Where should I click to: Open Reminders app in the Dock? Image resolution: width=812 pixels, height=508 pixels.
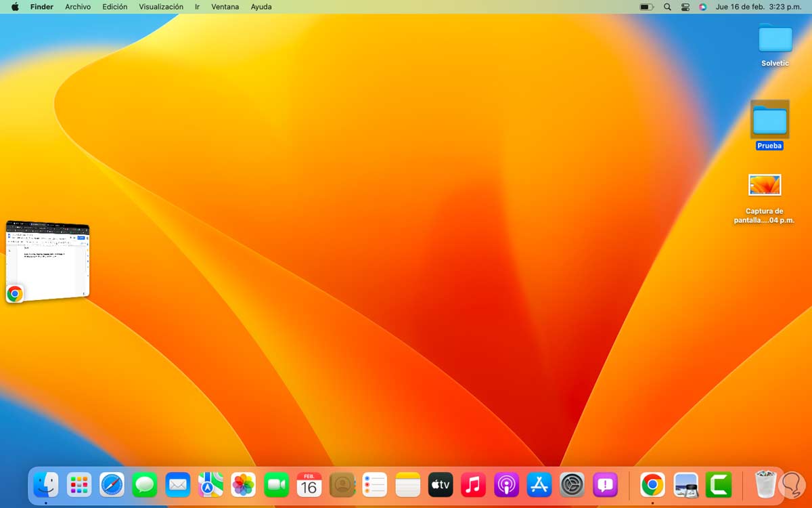pos(375,485)
